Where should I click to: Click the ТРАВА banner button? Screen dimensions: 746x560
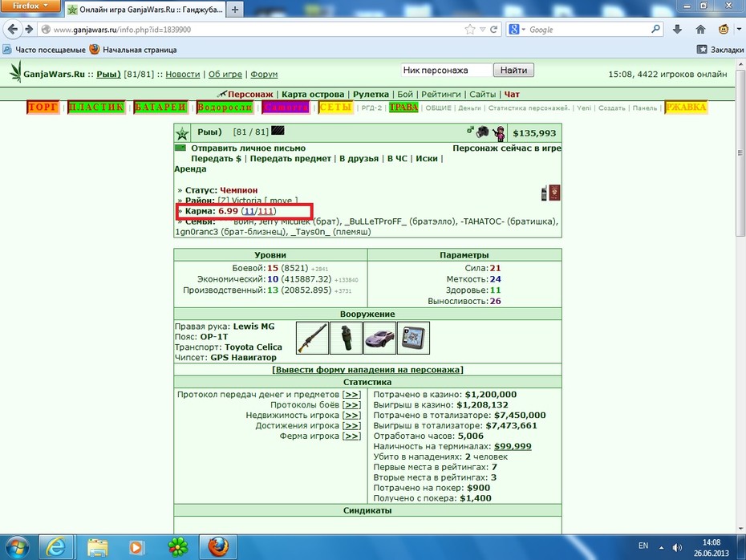coord(403,107)
